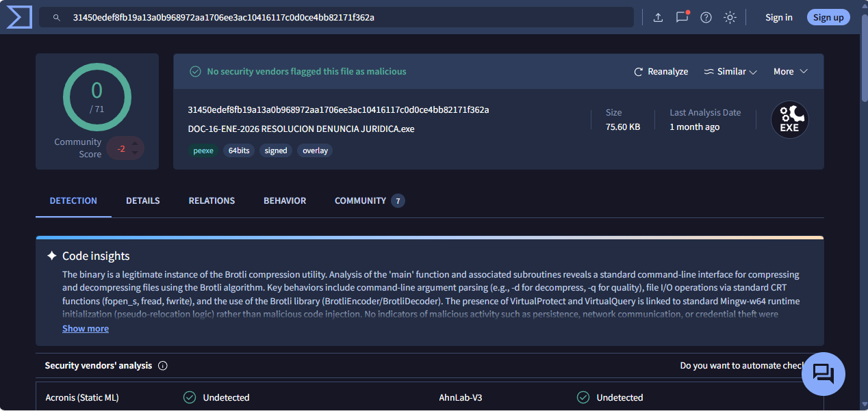Viewport: 868px width, 413px height.
Task: Downvote the community score arrow
Action: pyautogui.click(x=136, y=154)
